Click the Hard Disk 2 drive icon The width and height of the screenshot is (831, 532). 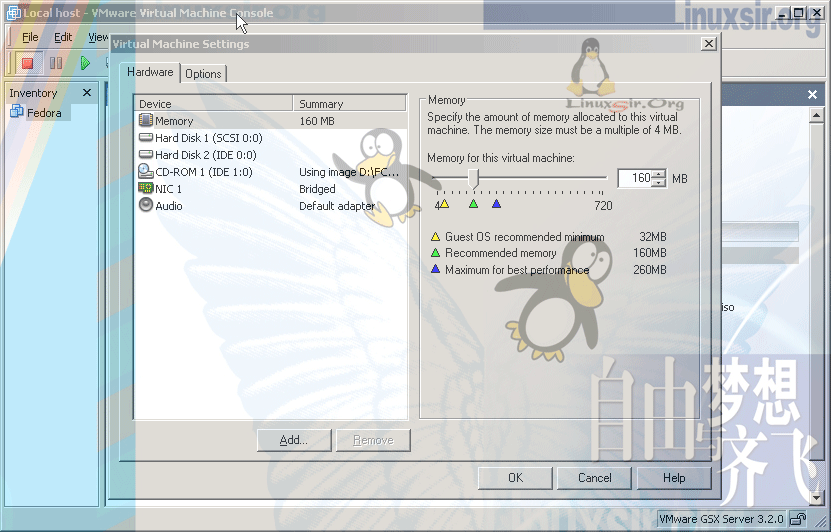(x=145, y=155)
